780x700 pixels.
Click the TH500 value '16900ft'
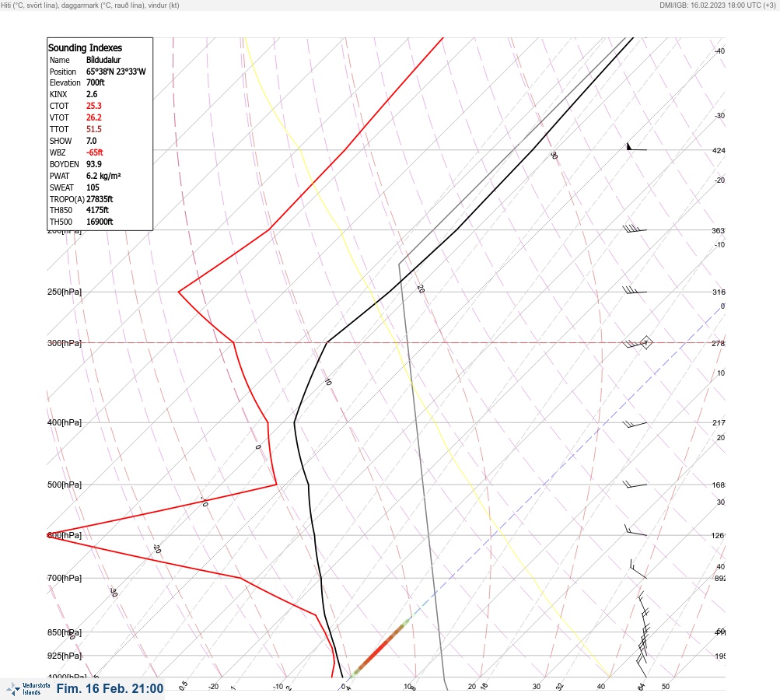(x=100, y=222)
